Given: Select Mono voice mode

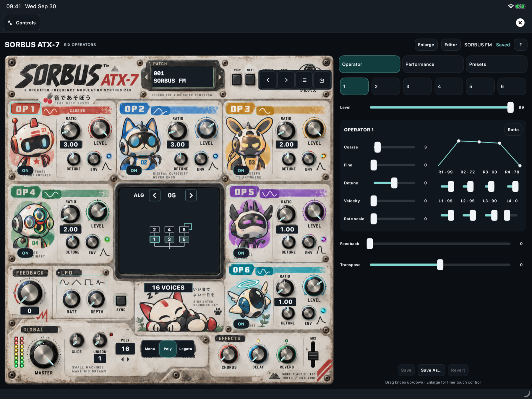Looking at the screenshot, I should point(150,349).
